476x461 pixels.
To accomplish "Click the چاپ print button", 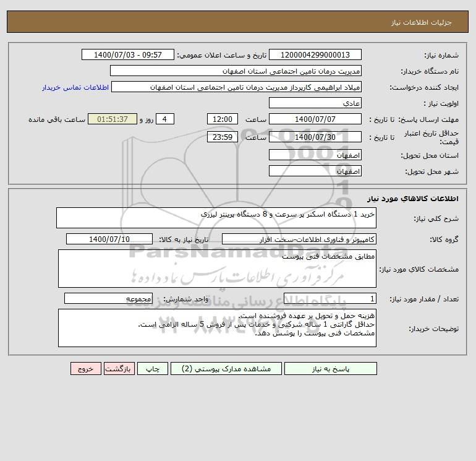I will coord(153,369).
